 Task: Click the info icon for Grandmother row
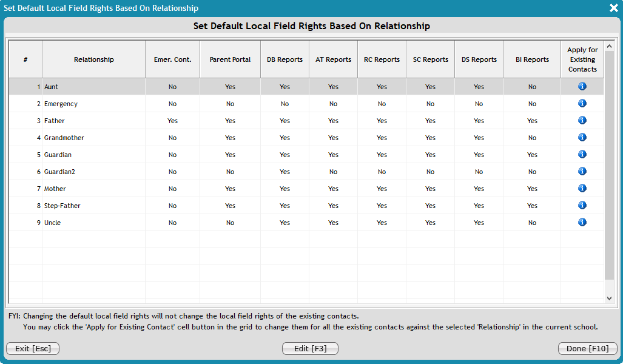(582, 138)
